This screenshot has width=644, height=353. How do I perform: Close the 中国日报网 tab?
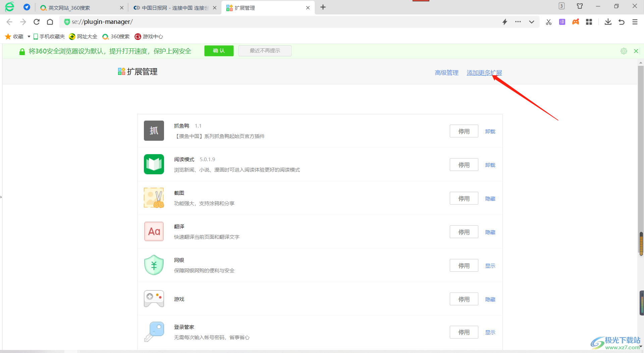point(215,8)
